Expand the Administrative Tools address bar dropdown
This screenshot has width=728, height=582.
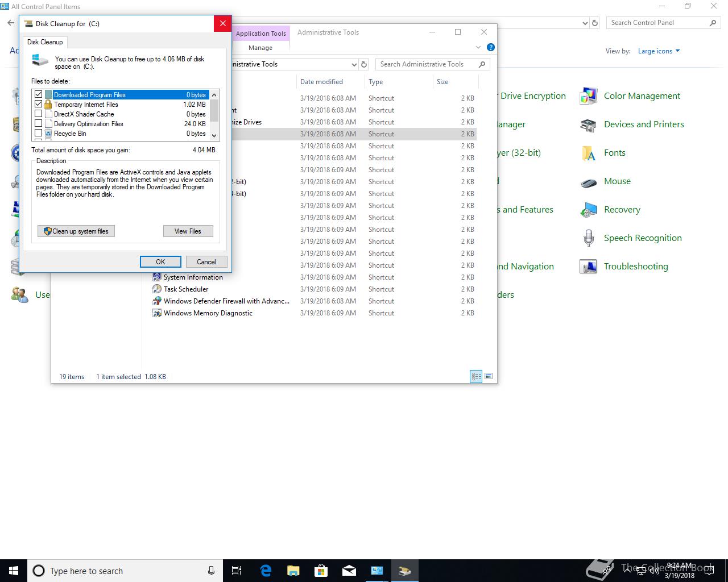point(354,64)
